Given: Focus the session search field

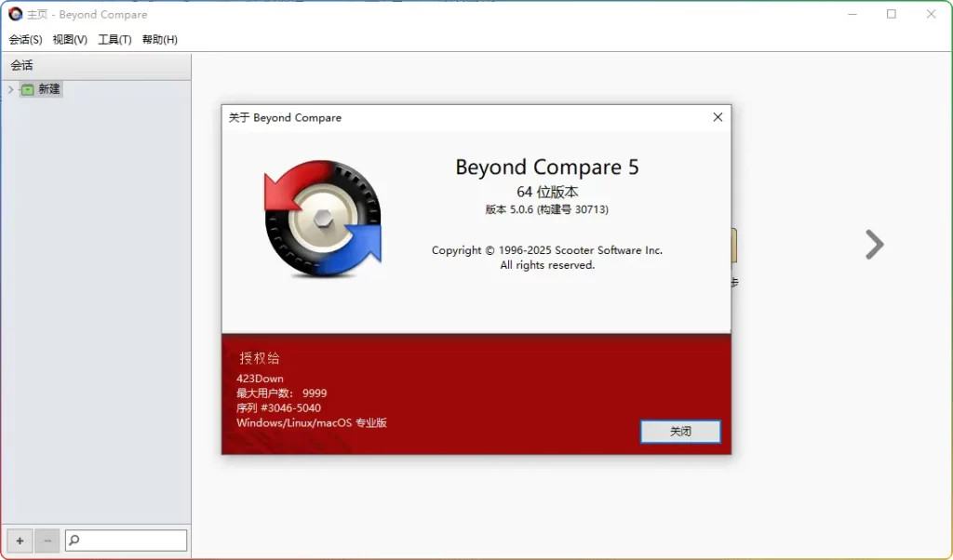Looking at the screenshot, I should click(126, 540).
